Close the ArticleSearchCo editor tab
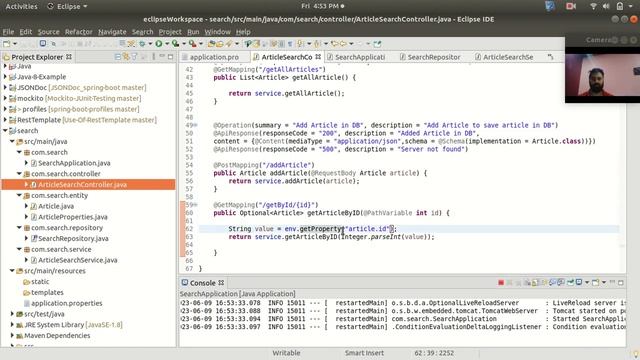 [x=318, y=57]
